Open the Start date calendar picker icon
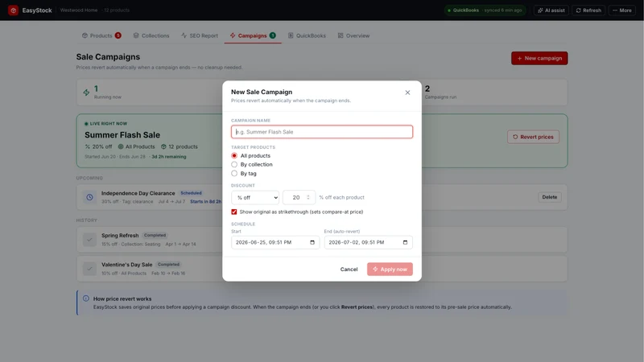This screenshot has height=362, width=644. [312, 242]
